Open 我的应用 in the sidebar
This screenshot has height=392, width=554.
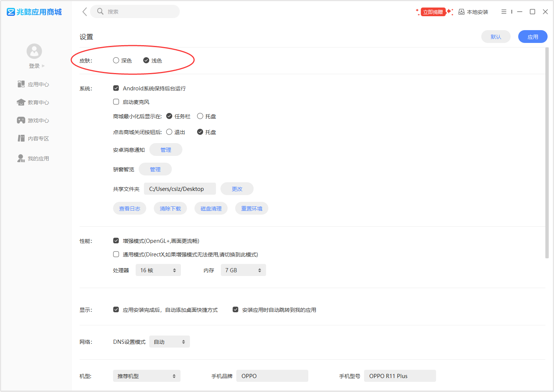[34, 159]
